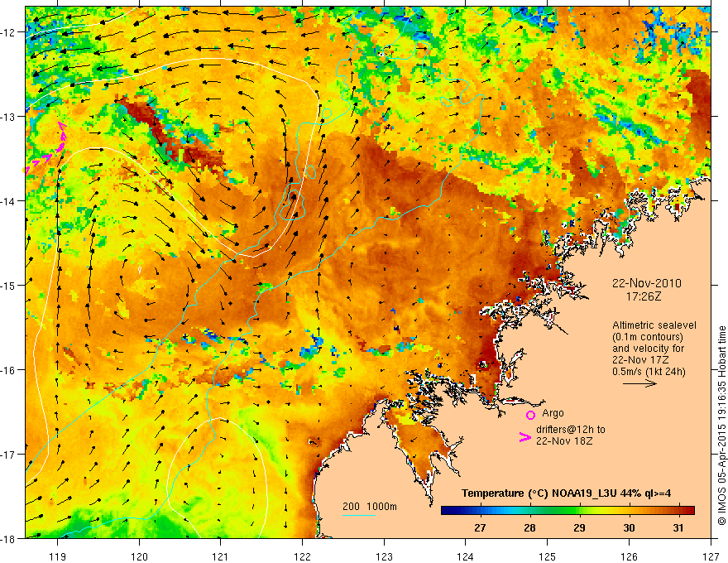Click the 28 tick label under color bar
The height and width of the screenshot is (563, 728).
tap(529, 527)
